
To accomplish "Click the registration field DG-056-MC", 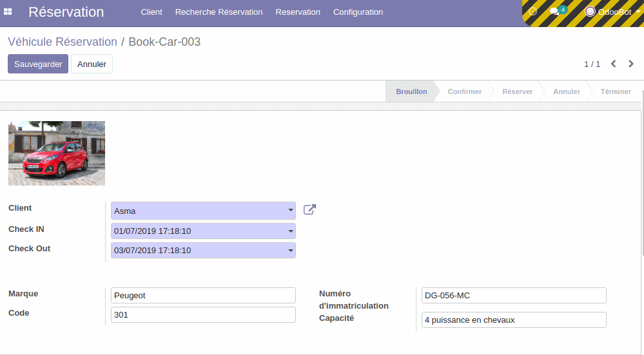I will 514,296.
